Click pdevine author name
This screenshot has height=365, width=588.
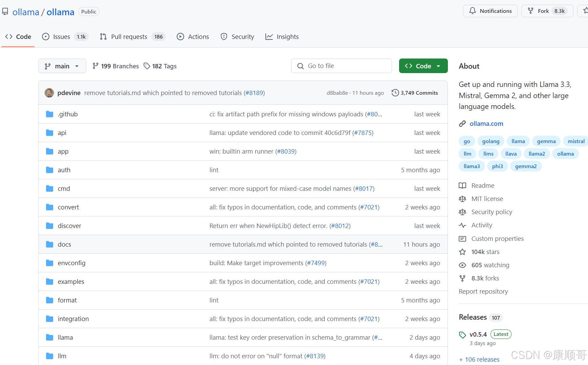69,93
